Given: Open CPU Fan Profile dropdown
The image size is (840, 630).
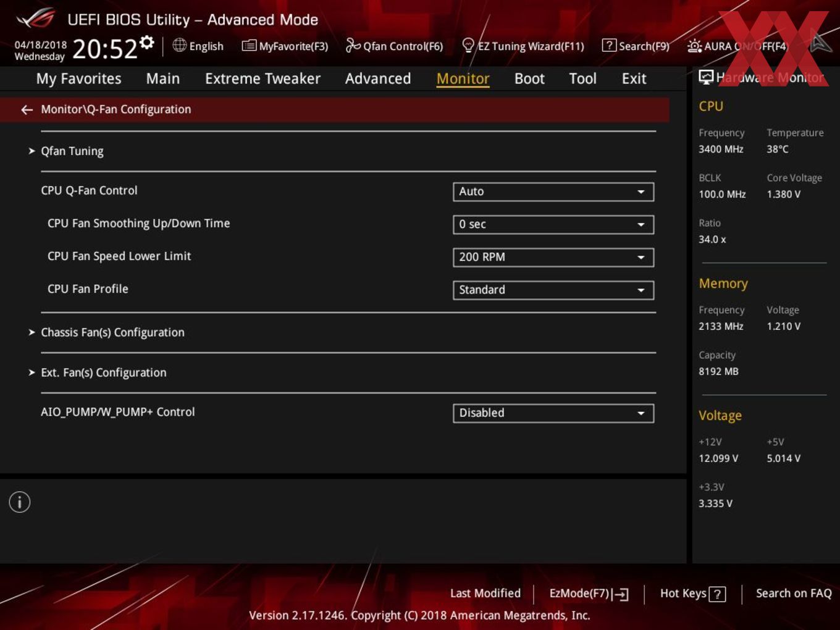Looking at the screenshot, I should point(553,290).
